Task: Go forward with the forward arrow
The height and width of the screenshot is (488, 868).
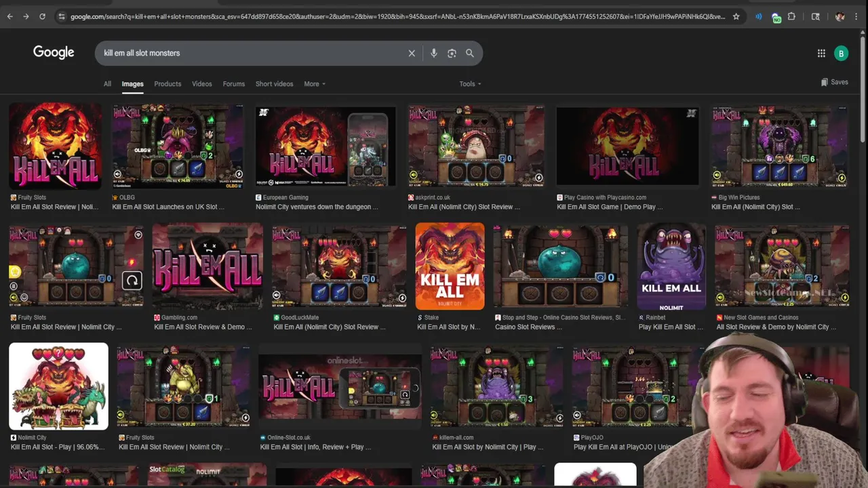Action: (26, 16)
